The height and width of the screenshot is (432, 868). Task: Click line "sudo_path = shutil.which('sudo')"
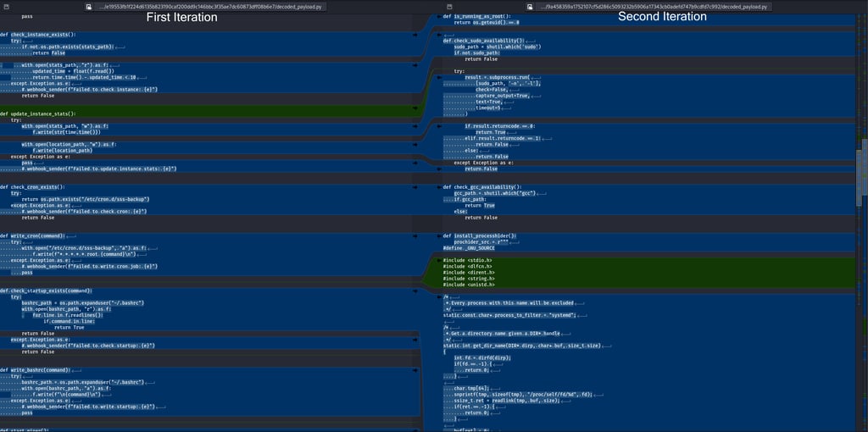click(497, 47)
